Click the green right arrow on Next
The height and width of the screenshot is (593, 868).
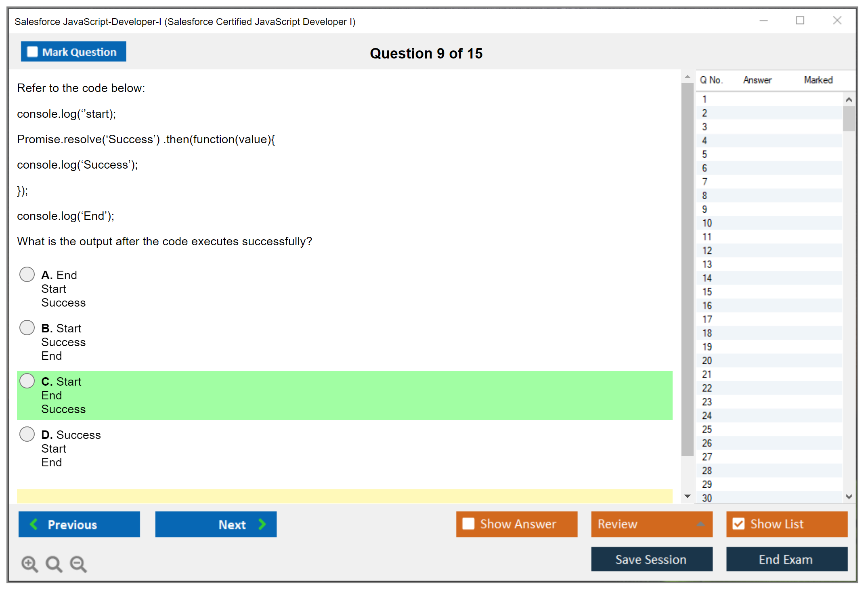tap(262, 524)
